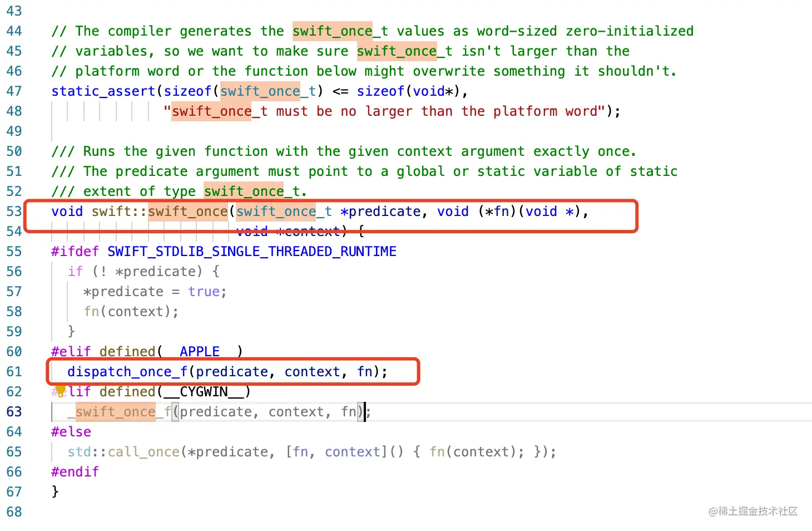The height and width of the screenshot is (531, 812).
Task: Click 'fn(context);' on line 58
Action: click(x=131, y=312)
